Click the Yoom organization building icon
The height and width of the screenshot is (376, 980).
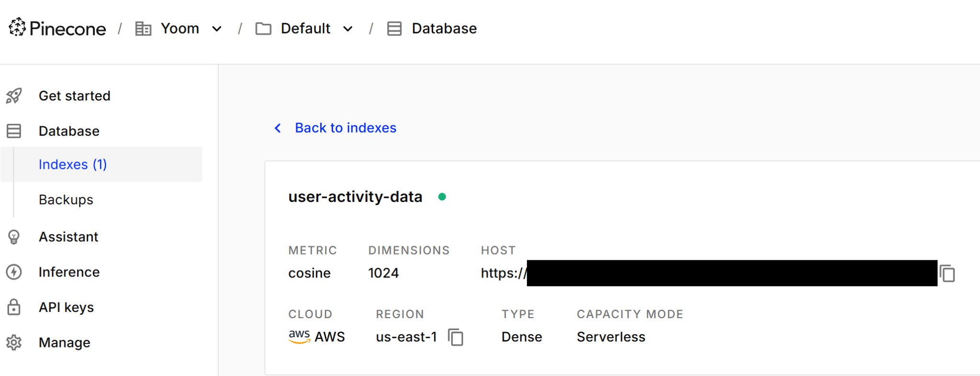pyautogui.click(x=143, y=29)
